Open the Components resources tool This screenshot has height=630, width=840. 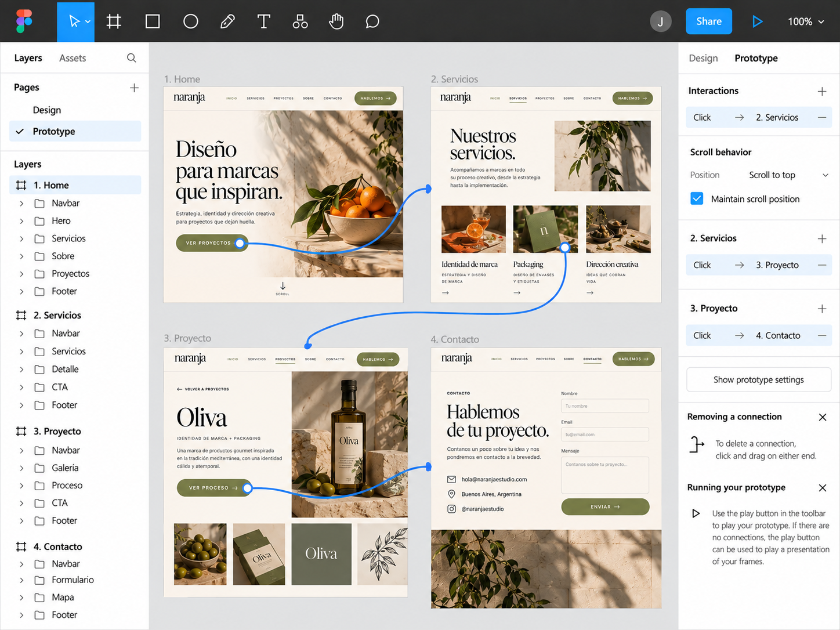tap(300, 21)
